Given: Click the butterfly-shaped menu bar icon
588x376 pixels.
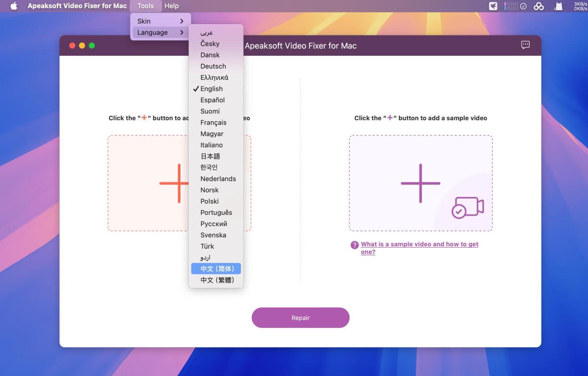Looking at the screenshot, I should (539, 6).
